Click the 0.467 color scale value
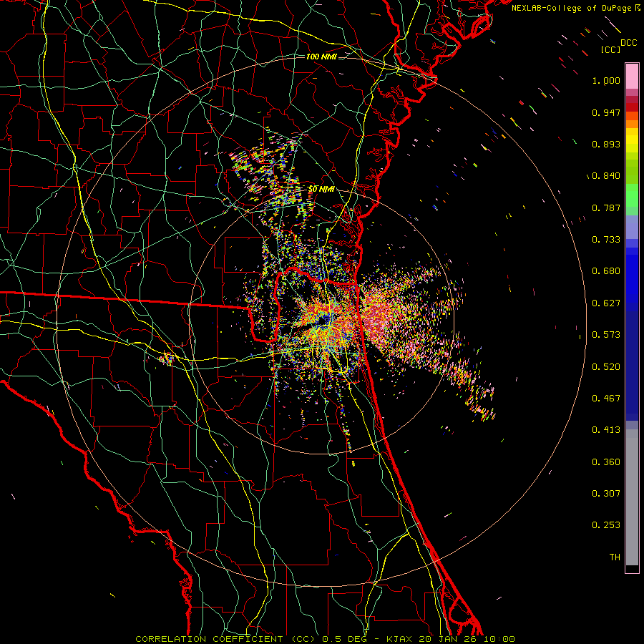This screenshot has width=644, height=644. (606, 399)
